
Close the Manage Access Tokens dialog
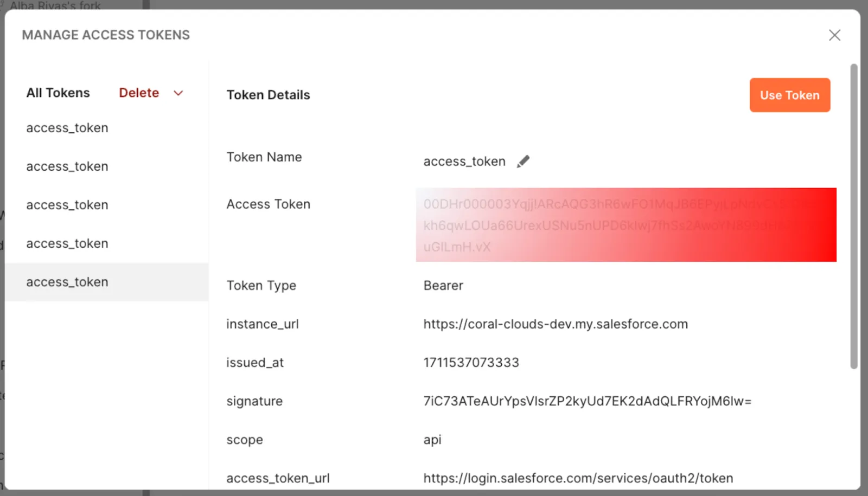tap(834, 35)
